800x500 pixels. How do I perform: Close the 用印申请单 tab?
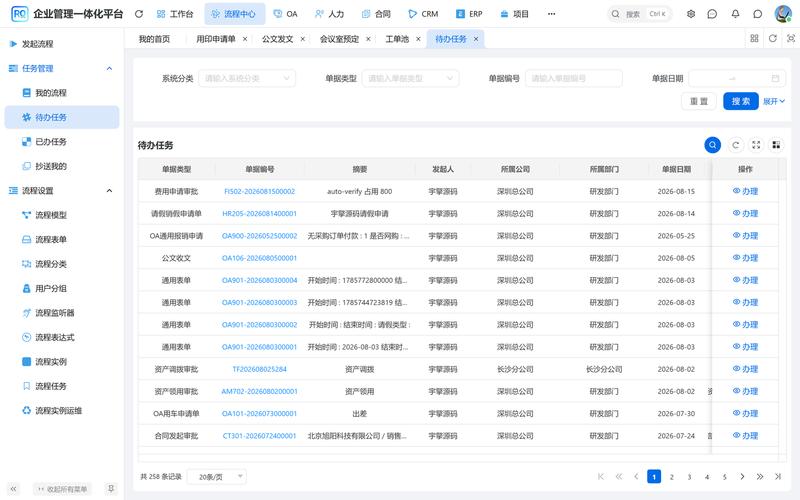tap(245, 39)
